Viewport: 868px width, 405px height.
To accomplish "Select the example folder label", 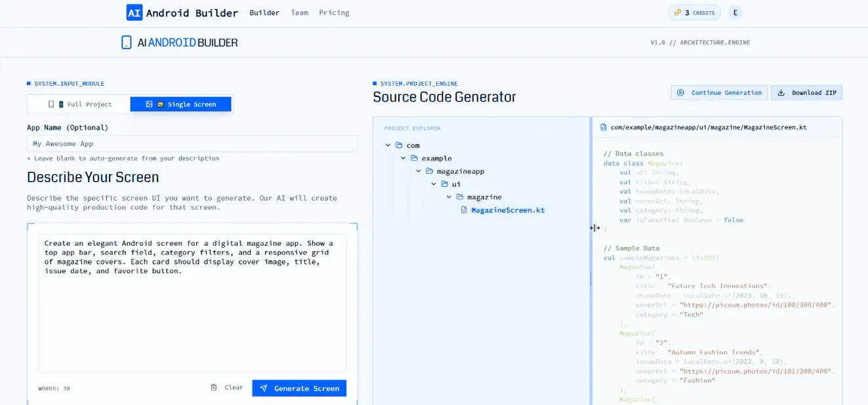I will 436,159.
